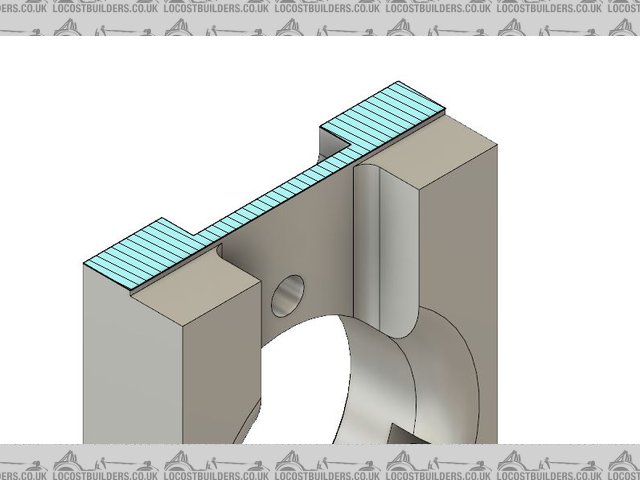Select the recessed back wall around the small hole
The width and height of the screenshot is (640, 480).
[310, 260]
